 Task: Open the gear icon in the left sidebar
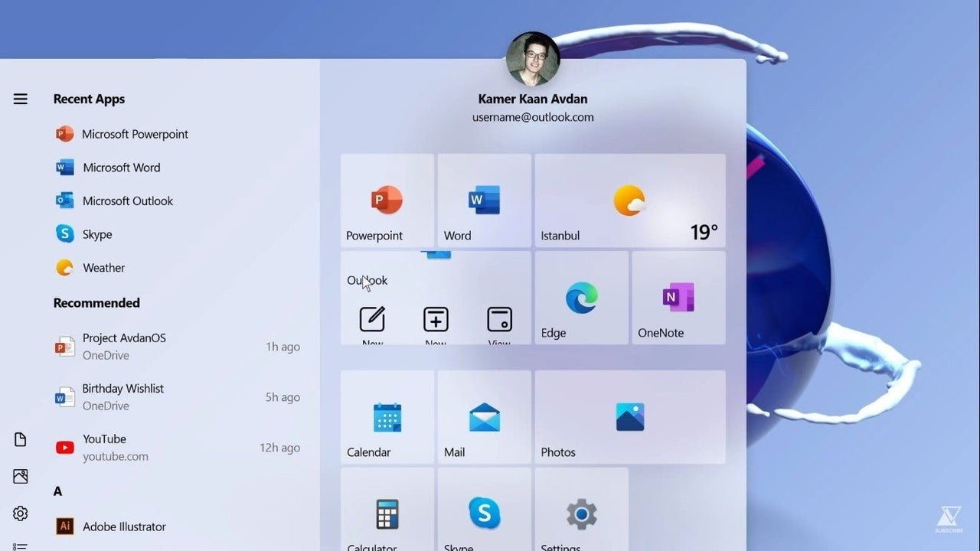click(21, 513)
